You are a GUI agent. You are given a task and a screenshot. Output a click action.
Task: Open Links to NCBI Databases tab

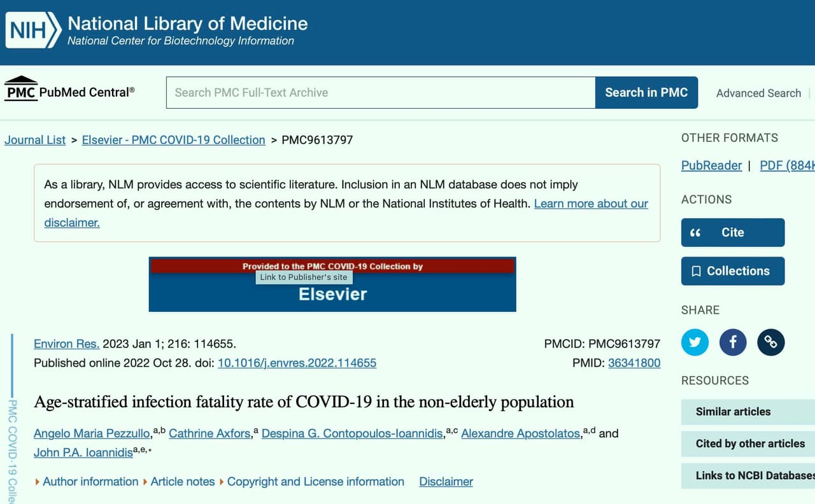[x=748, y=475]
